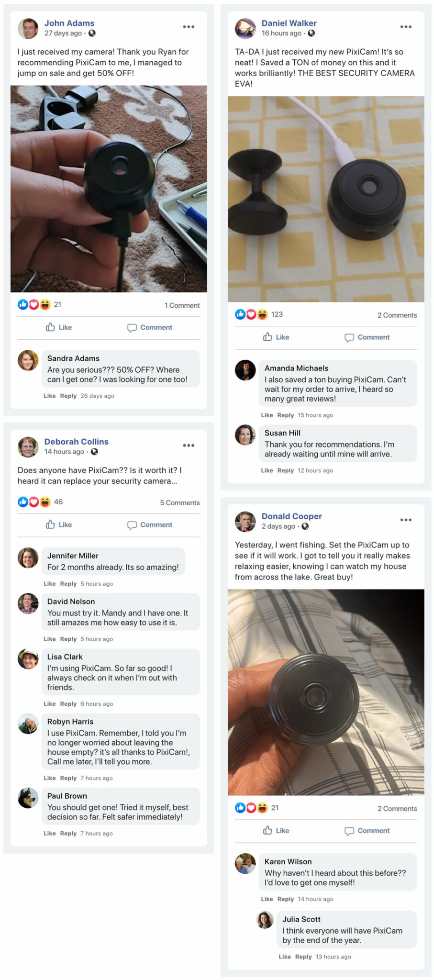Screen dimensions: 434x980
Task: Open Donald Cooper's profile name link
Action: pos(291,516)
